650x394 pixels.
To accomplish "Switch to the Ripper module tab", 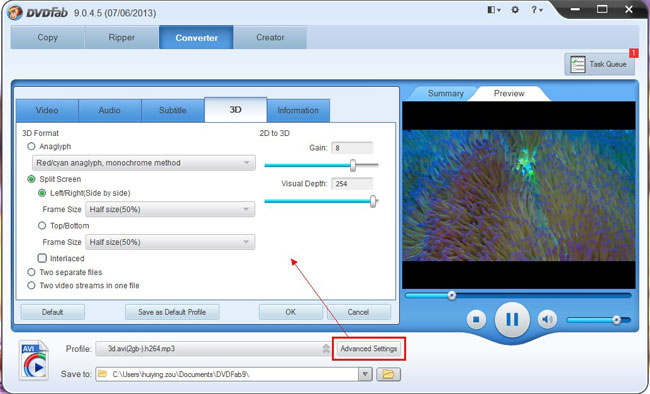I will click(121, 37).
